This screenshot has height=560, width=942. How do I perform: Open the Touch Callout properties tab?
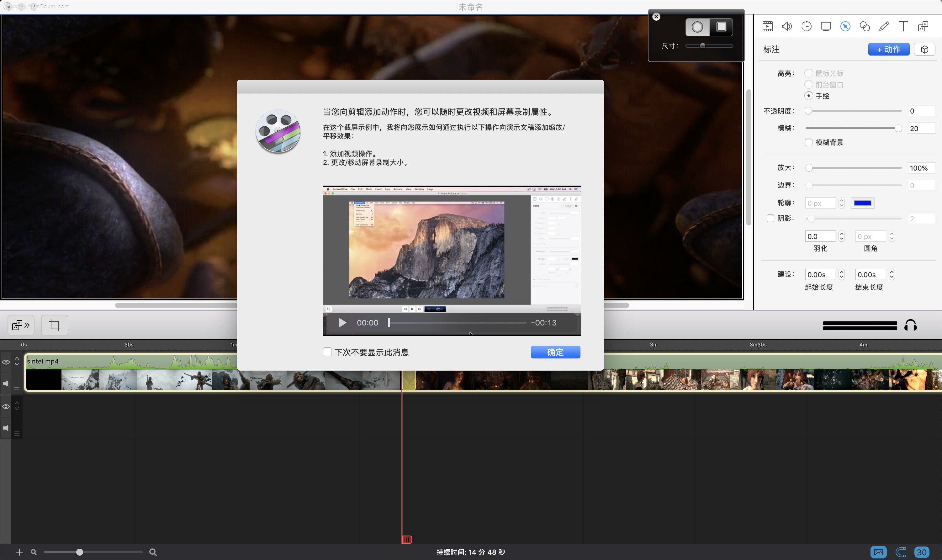coord(865,26)
